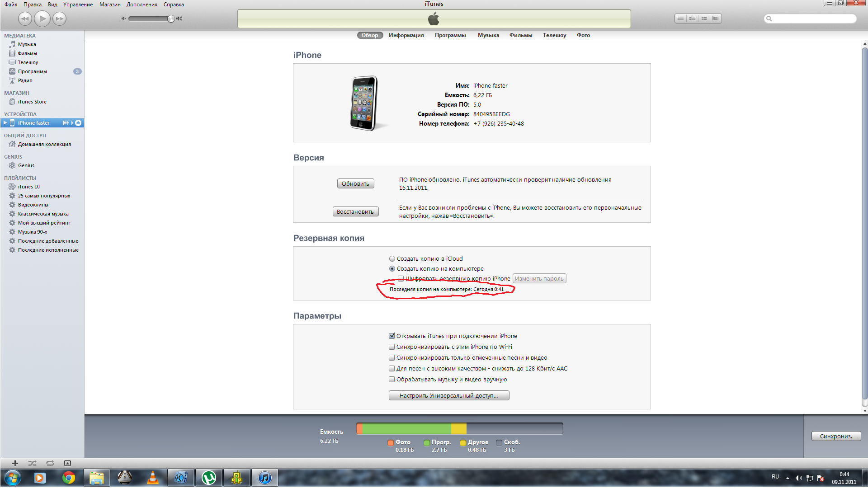Click the Синхрониз. button
The image size is (868, 488).
click(x=836, y=436)
